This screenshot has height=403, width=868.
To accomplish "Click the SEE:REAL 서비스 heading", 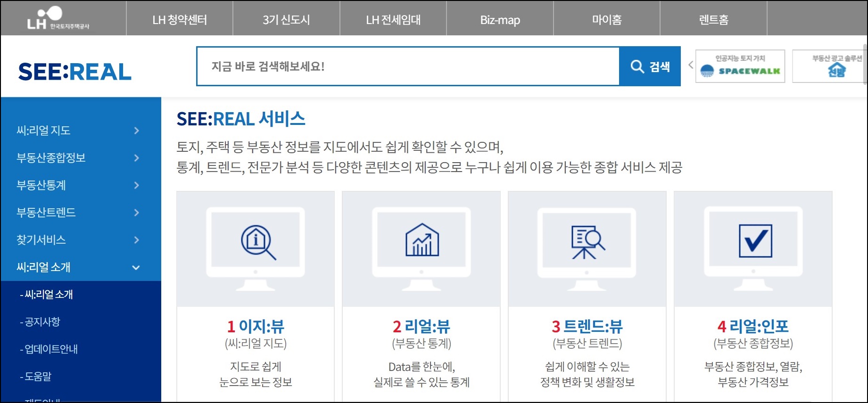I will 241,119.
